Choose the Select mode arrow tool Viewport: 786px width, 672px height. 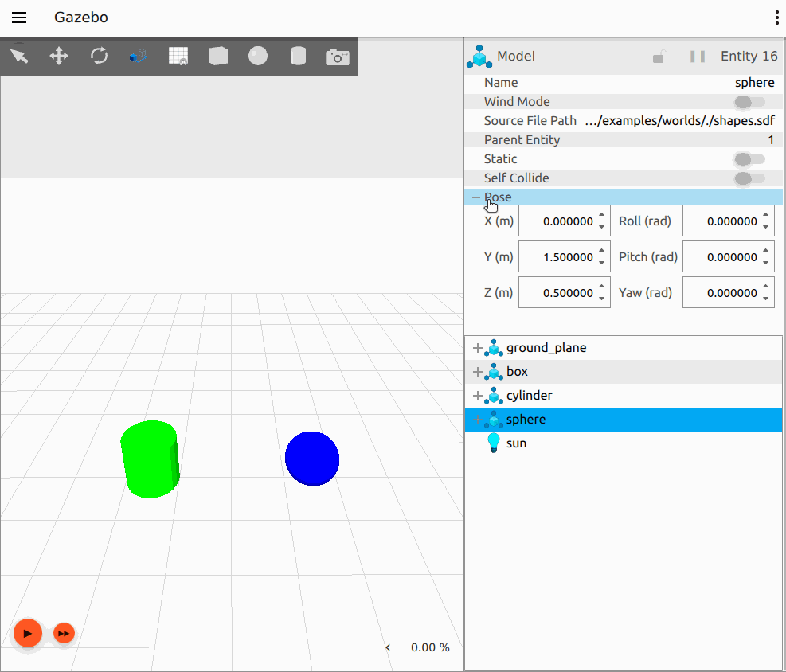click(x=20, y=56)
